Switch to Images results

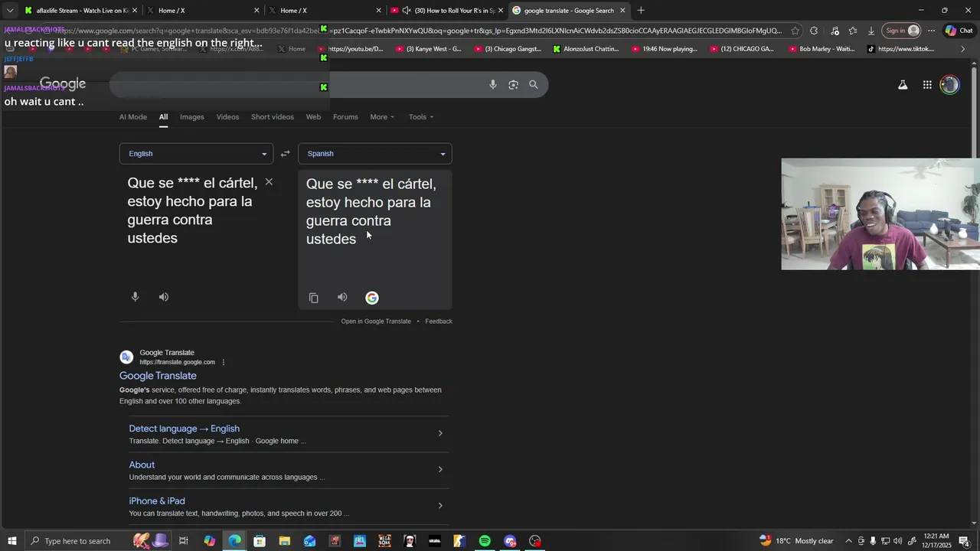coord(192,117)
